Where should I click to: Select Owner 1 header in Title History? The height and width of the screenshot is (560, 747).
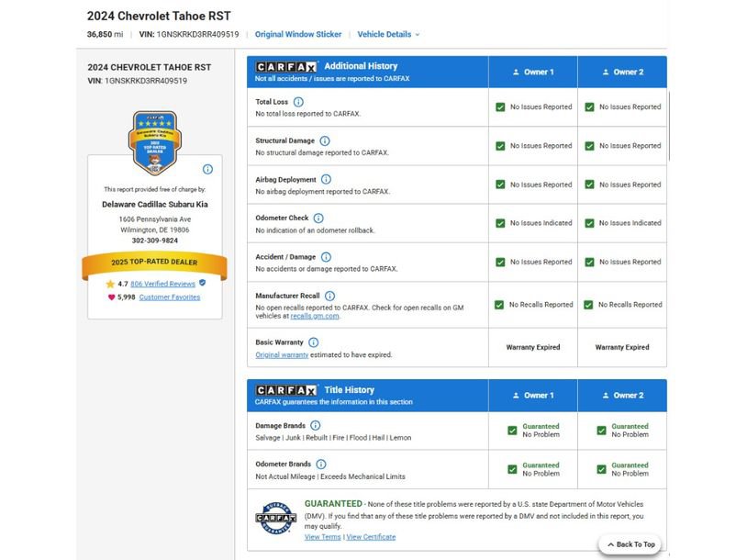tap(533, 396)
